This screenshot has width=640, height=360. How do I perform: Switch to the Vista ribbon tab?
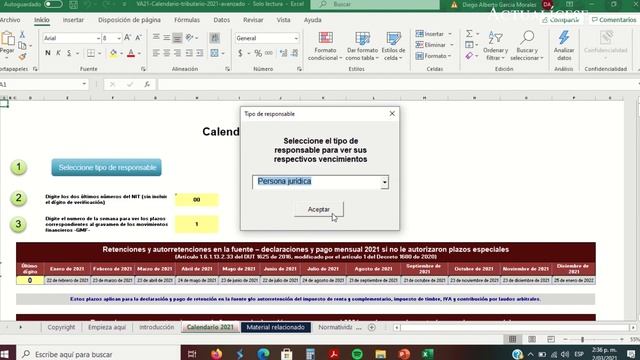point(283,20)
